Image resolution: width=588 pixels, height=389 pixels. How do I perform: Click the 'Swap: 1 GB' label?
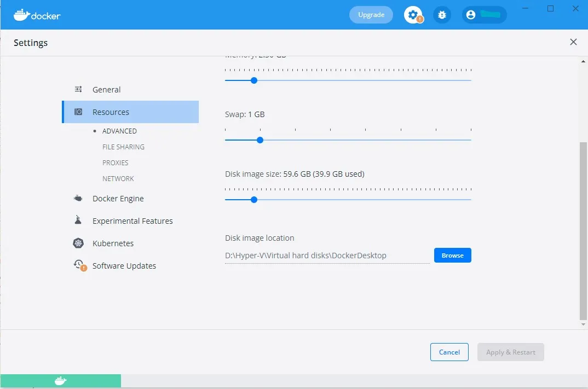tap(245, 114)
